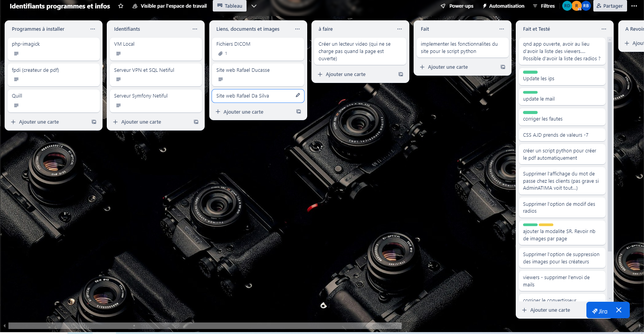
Task: Open list actions for Fait list
Action: click(502, 29)
